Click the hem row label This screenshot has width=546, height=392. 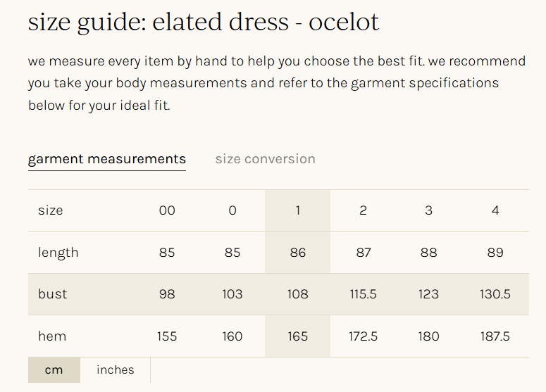pyautogui.click(x=52, y=336)
